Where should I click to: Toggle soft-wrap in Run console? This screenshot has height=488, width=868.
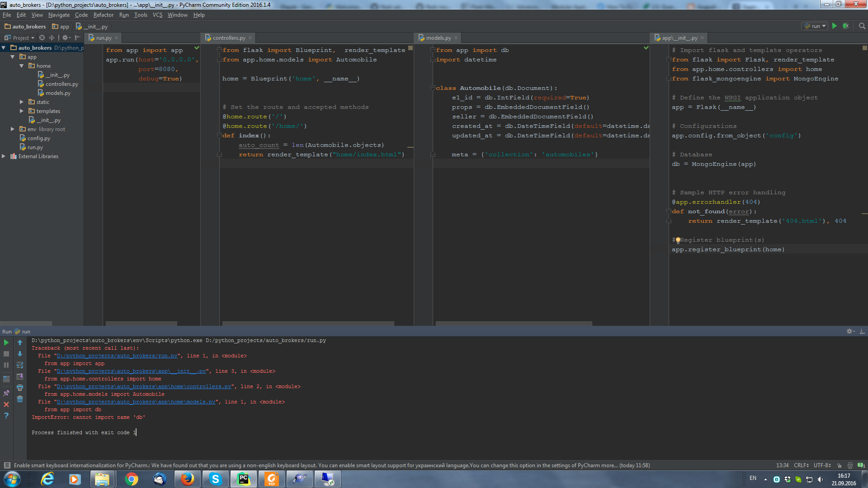(x=20, y=365)
